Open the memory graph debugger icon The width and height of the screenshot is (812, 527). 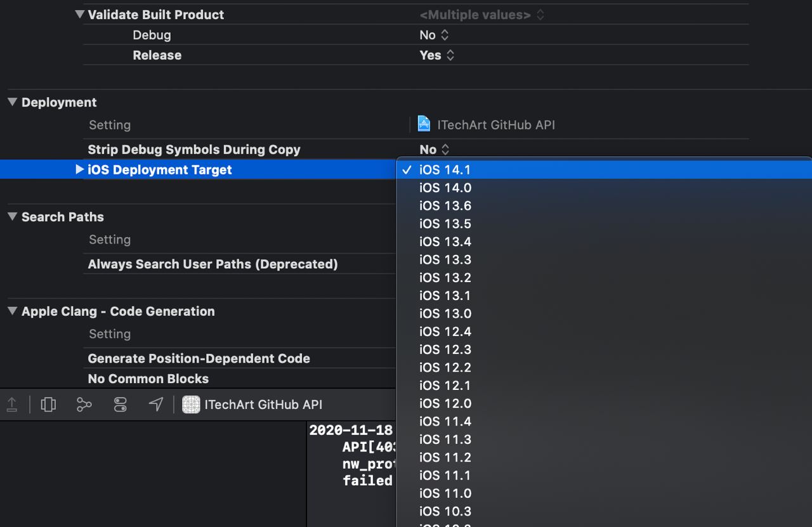pyautogui.click(x=84, y=405)
